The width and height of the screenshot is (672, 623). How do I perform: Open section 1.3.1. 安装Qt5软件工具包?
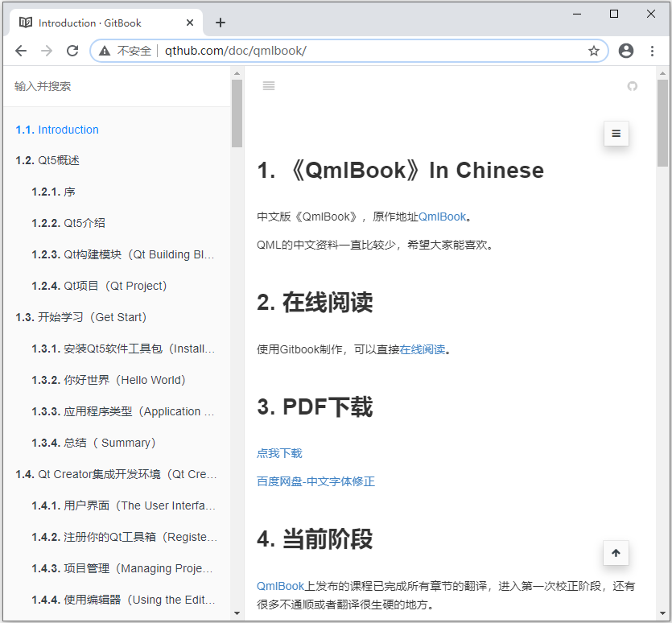tap(123, 349)
